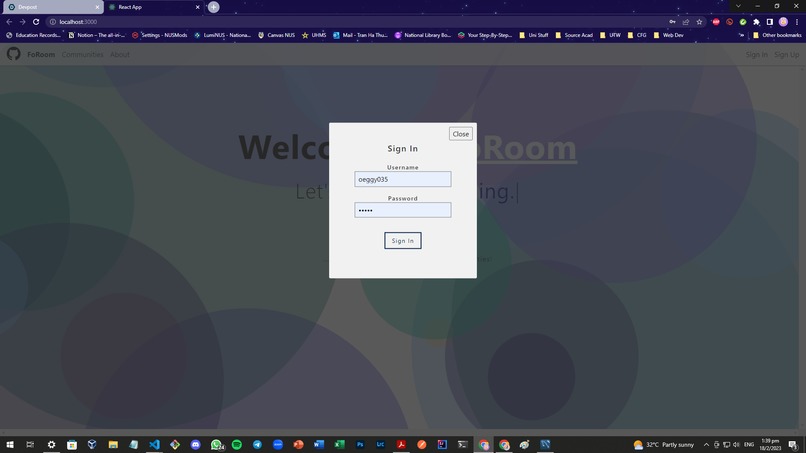Open the red ABP extension icon
The width and height of the screenshot is (806, 453).
[716, 22]
